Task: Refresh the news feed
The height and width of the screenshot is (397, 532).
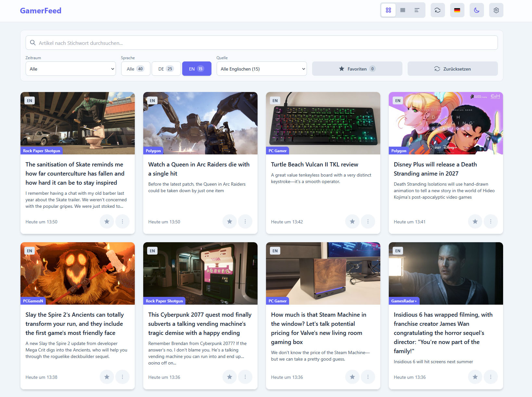Action: point(437,10)
